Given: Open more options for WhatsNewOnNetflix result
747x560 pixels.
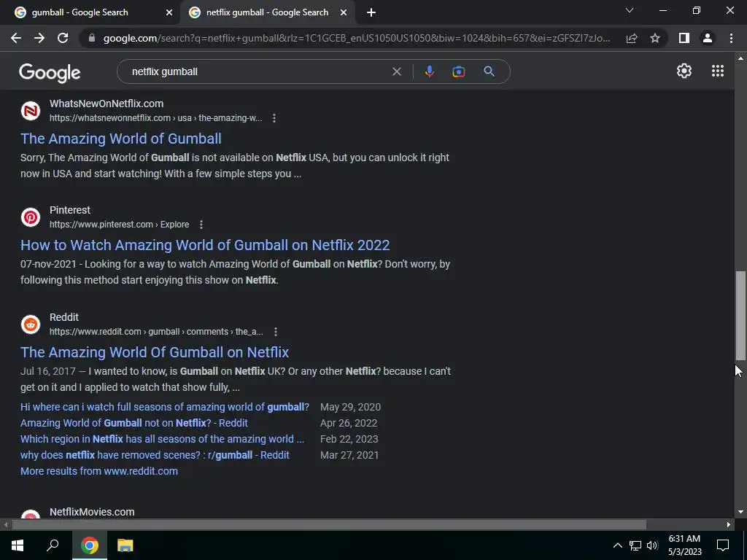Looking at the screenshot, I should (x=274, y=118).
